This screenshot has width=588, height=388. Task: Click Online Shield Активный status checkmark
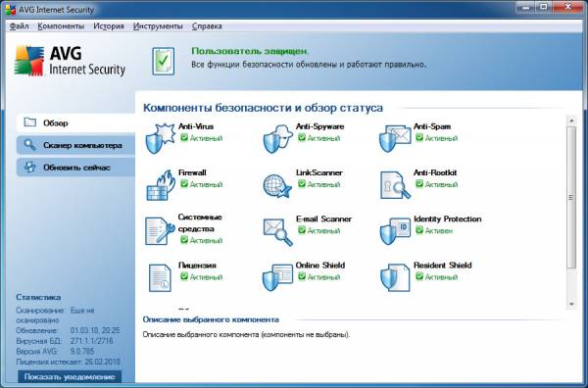[302, 276]
